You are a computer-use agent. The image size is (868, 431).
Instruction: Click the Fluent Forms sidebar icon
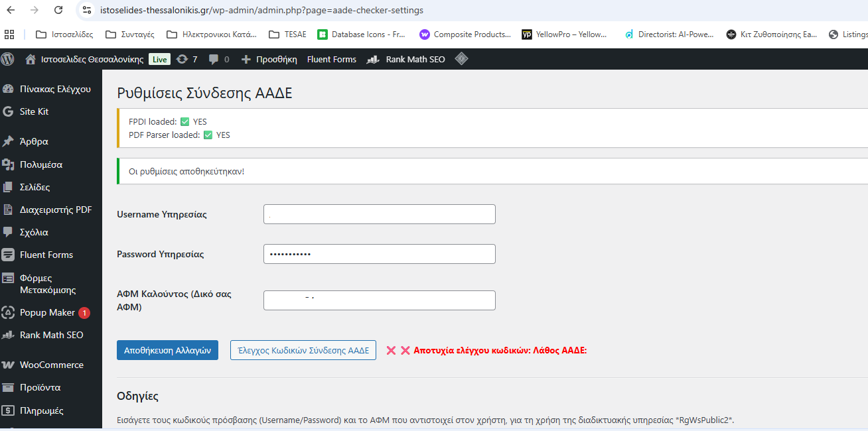click(8, 255)
